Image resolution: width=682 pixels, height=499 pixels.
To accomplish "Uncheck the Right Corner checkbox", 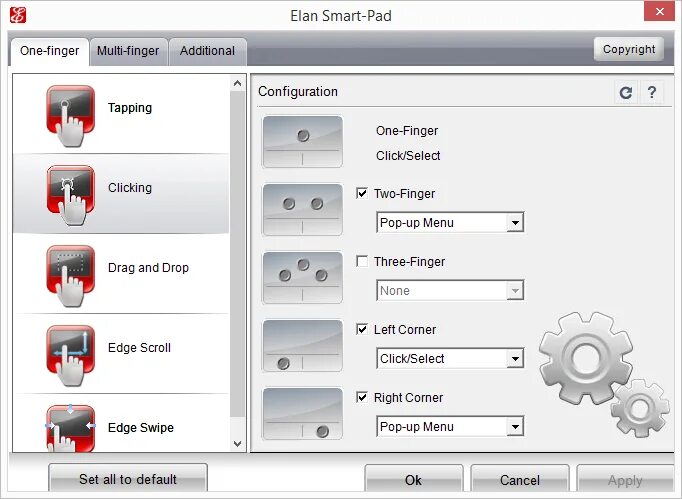I will [362, 397].
